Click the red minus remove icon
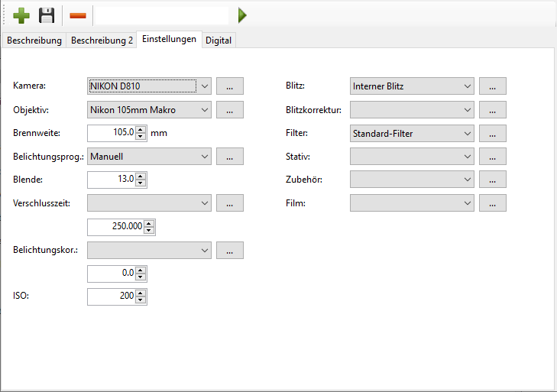This screenshot has height=392, width=557. click(x=77, y=15)
